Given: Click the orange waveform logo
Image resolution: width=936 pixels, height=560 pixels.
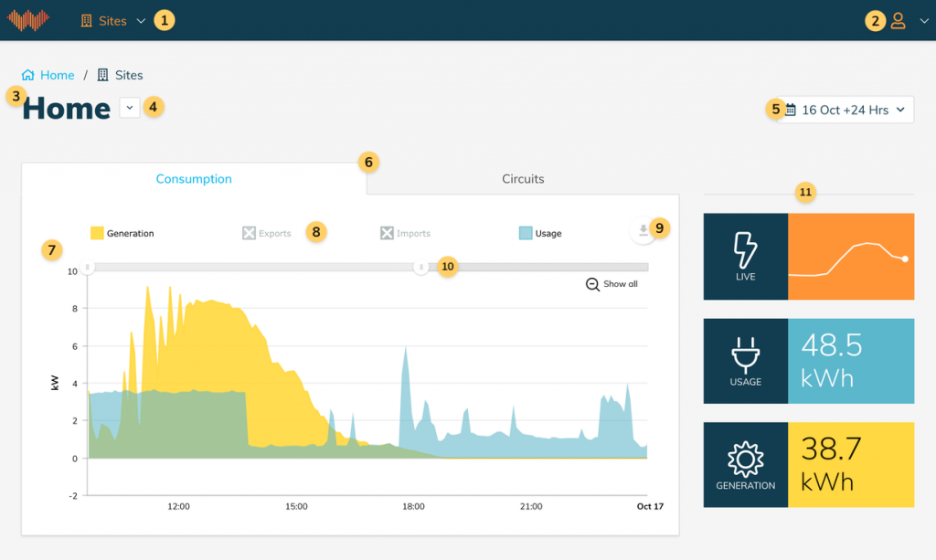Looking at the screenshot, I should 28,20.
